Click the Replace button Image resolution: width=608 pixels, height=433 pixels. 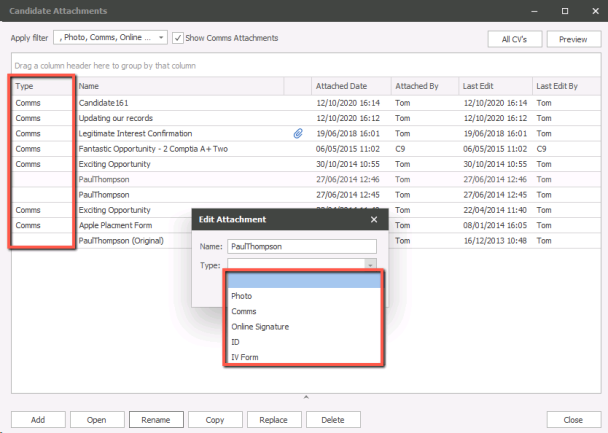point(274,420)
